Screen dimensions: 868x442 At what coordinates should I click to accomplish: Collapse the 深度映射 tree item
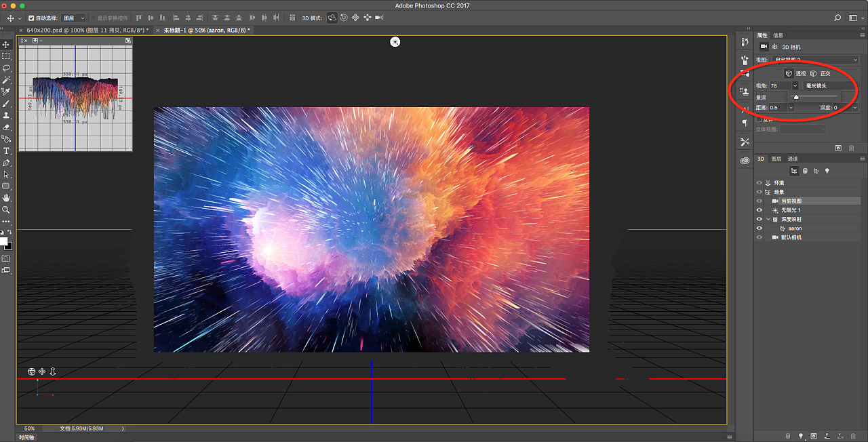tap(768, 219)
